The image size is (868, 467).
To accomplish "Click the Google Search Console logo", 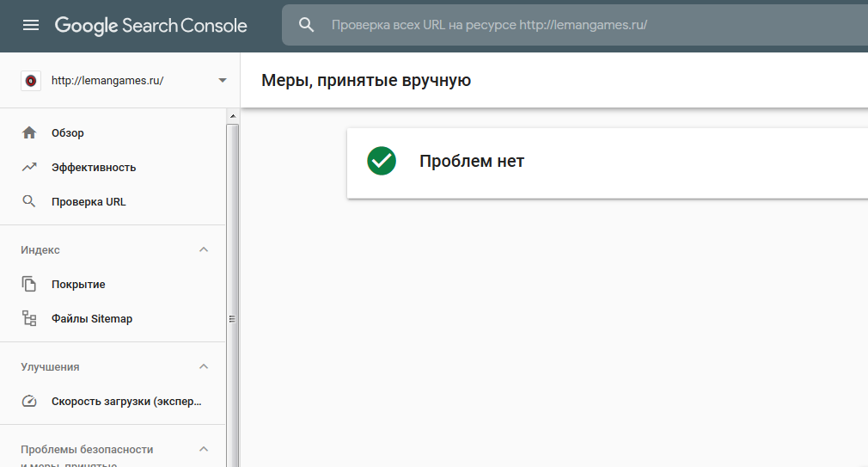I will coord(151,26).
